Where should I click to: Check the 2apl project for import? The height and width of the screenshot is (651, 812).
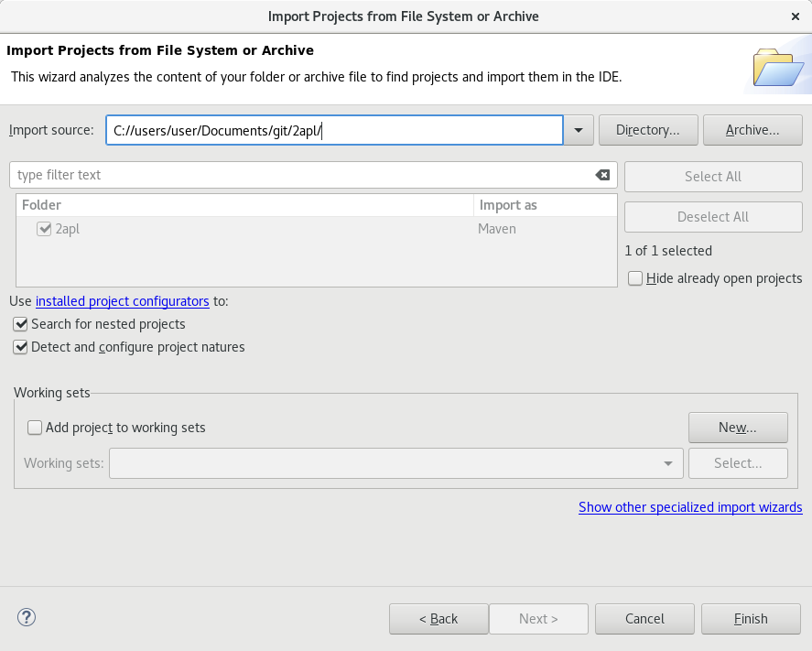(x=45, y=229)
